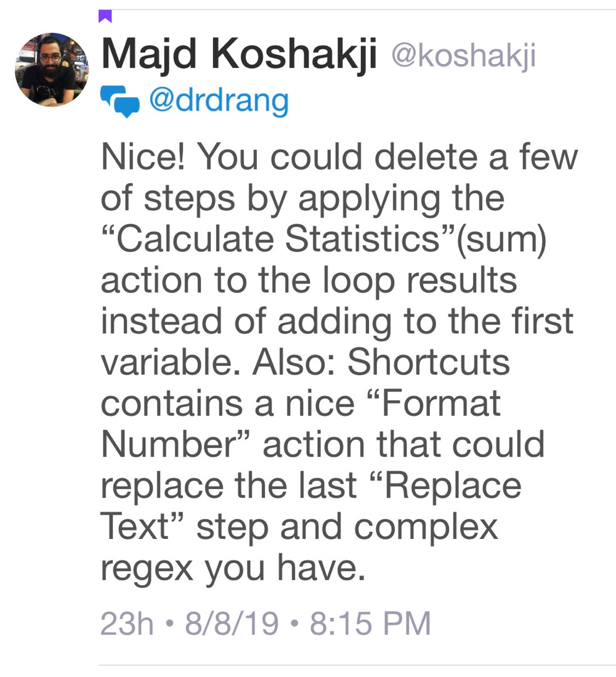Click the separator line below the tweet

(x=357, y=665)
